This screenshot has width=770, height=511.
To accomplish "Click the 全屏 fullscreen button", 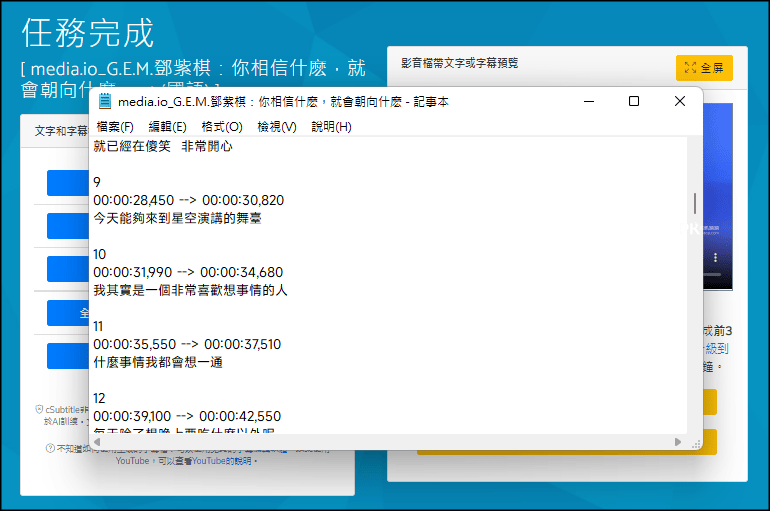I will 704,68.
